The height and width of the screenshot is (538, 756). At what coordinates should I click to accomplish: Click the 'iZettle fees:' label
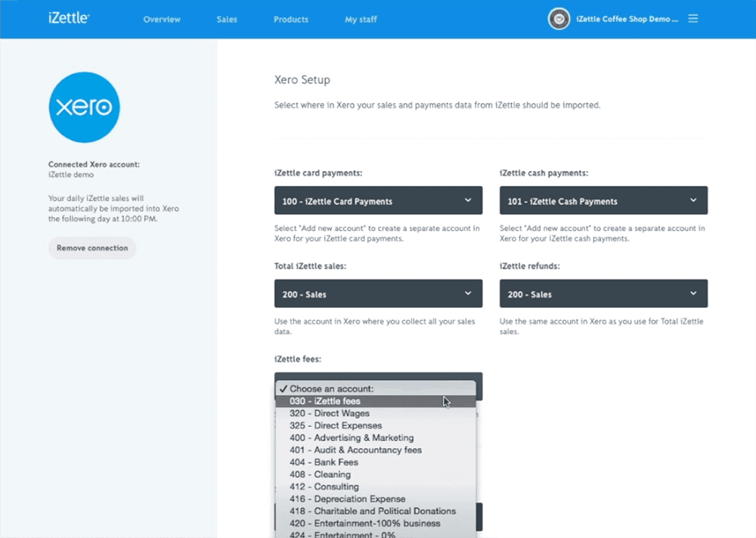pos(297,359)
